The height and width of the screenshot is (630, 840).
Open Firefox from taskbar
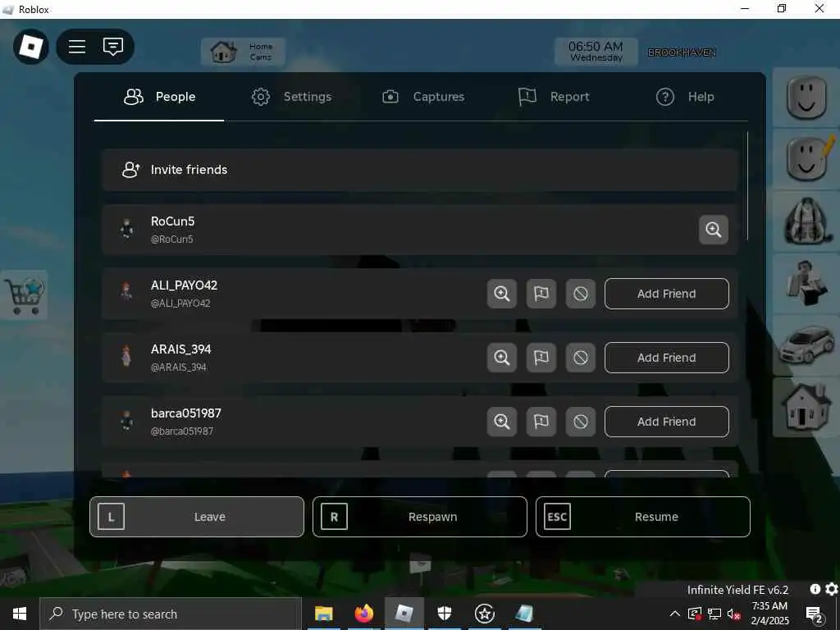363,614
